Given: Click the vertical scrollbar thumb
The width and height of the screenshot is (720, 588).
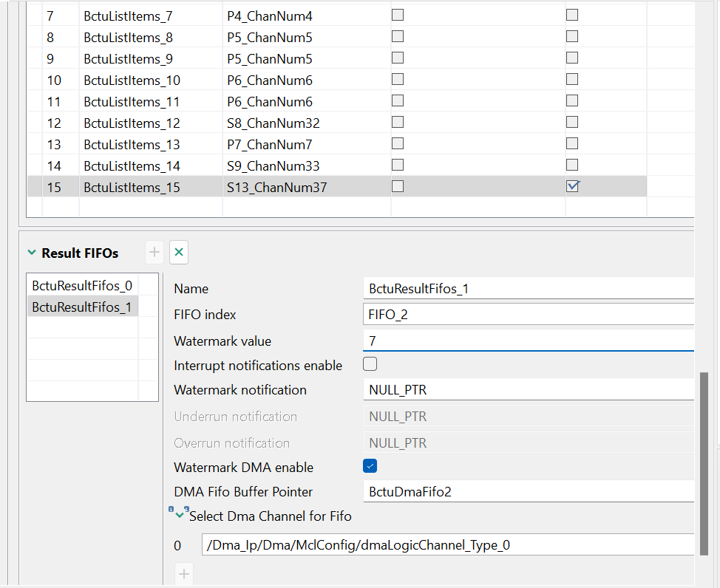Looking at the screenshot, I should [x=704, y=464].
